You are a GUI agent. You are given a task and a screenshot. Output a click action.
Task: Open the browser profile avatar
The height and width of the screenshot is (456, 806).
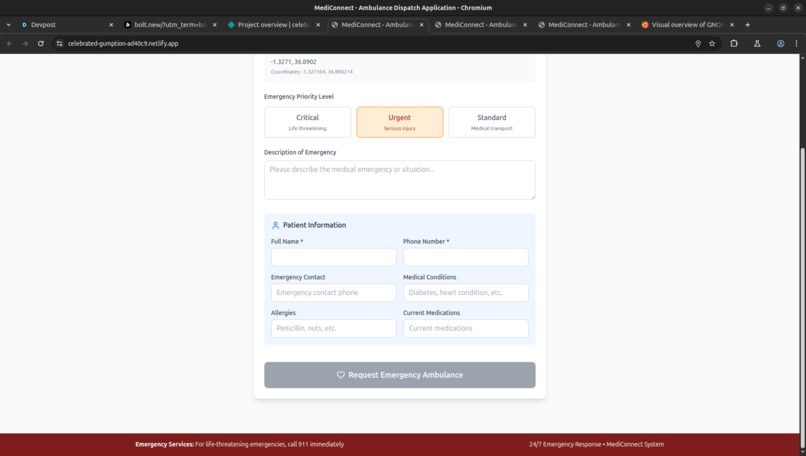[x=780, y=44]
